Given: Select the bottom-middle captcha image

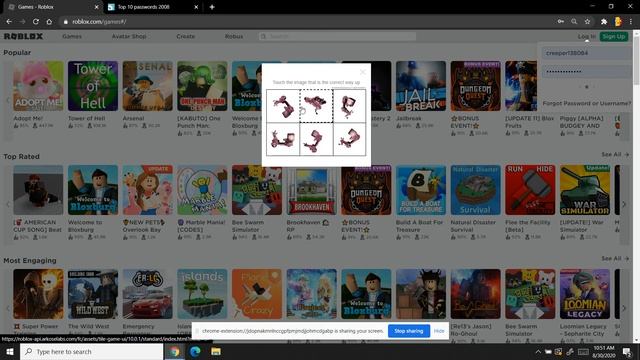Looking at the screenshot, I should coord(316,139).
